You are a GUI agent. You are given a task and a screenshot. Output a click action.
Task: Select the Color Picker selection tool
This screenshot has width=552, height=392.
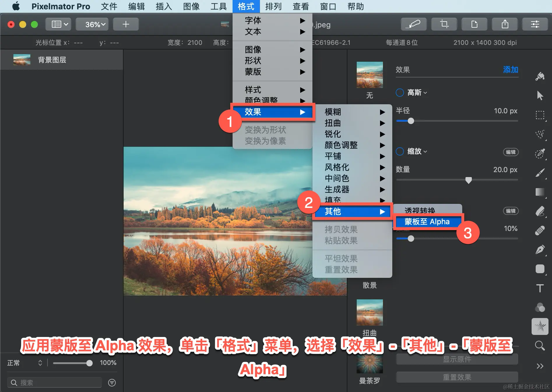[540, 153]
